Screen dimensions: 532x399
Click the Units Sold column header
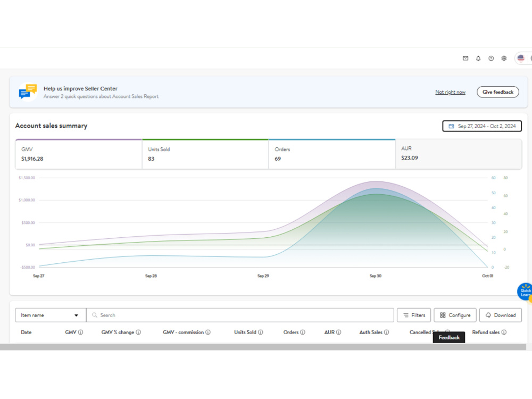[245, 332]
